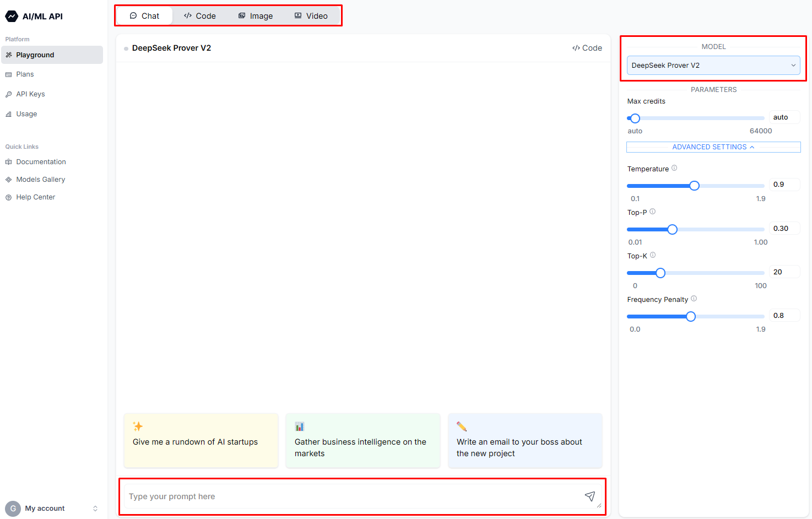This screenshot has height=519, width=812.
Task: Open Plans in the sidebar
Action: 52,74
